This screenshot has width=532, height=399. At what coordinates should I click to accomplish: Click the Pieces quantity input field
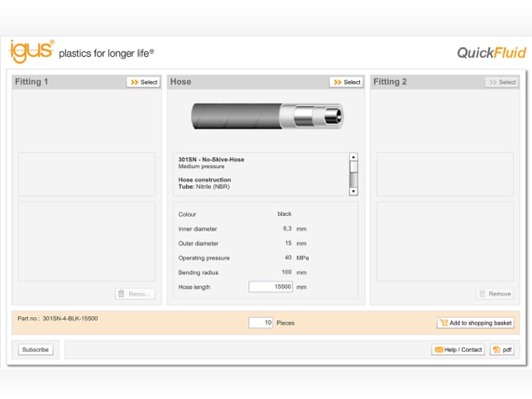pyautogui.click(x=261, y=323)
